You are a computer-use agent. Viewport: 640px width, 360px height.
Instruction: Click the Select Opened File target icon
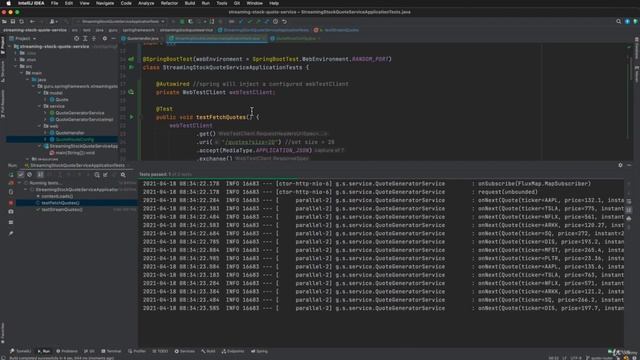(x=76, y=38)
